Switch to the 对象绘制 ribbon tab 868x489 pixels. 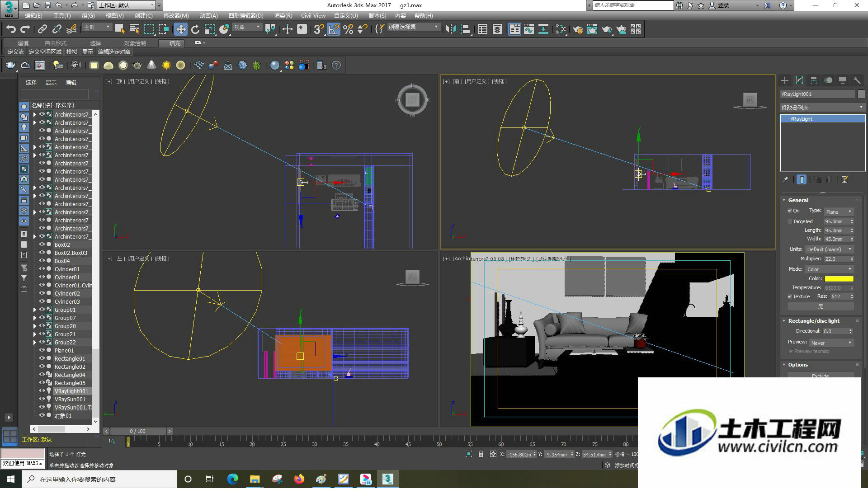click(x=135, y=43)
